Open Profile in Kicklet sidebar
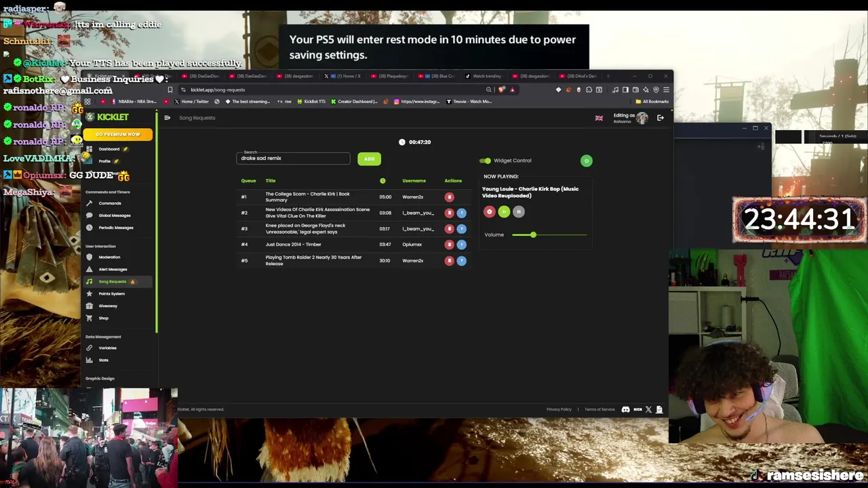868x488 pixels. point(104,161)
